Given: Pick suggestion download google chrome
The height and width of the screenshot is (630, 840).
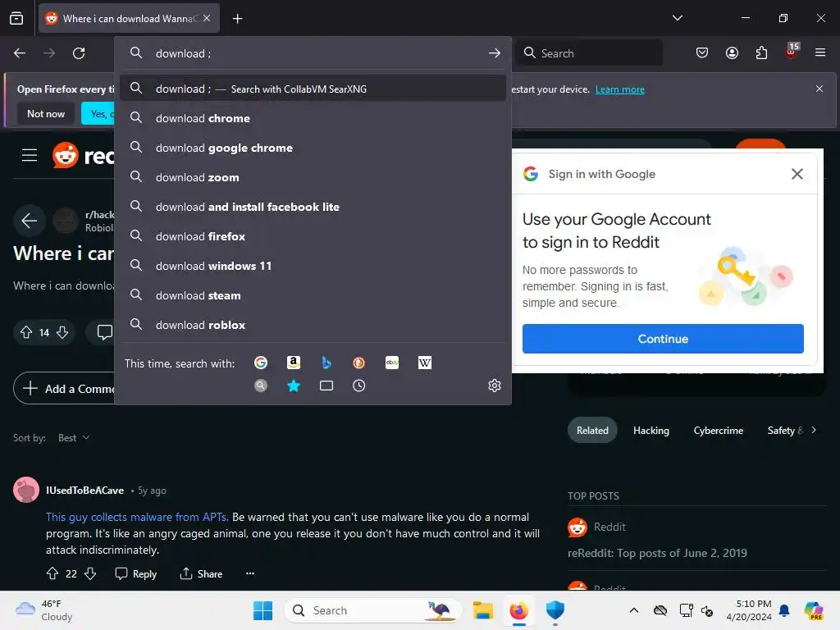Looking at the screenshot, I should click(313, 148).
